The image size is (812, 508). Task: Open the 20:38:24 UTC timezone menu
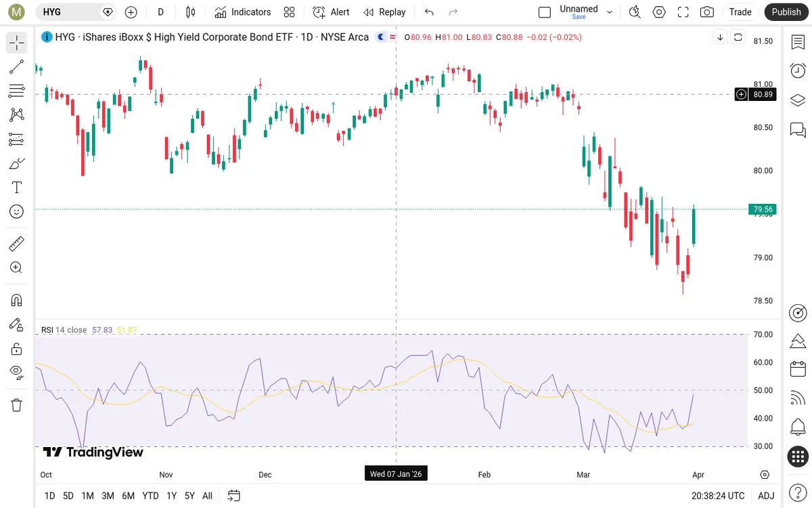718,496
